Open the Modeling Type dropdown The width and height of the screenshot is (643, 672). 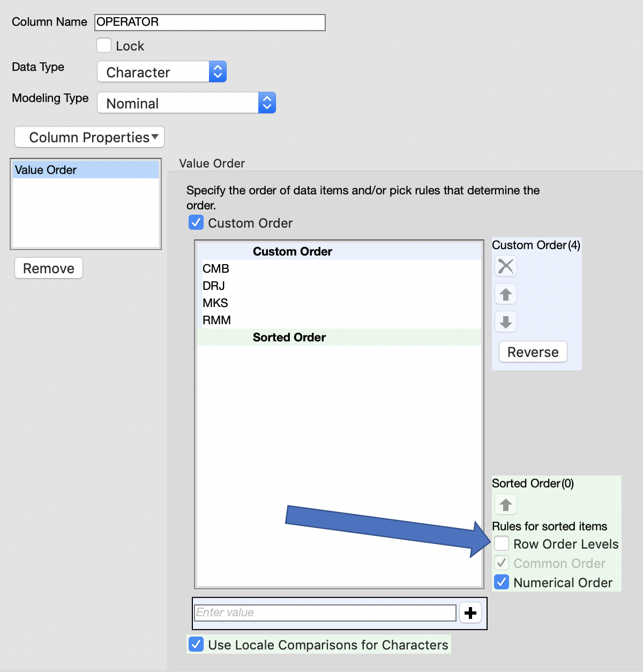[186, 103]
